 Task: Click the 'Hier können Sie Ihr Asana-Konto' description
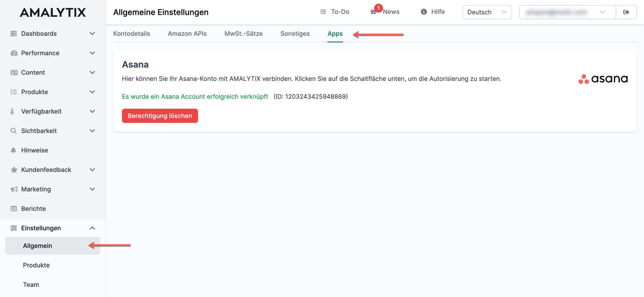pos(312,79)
